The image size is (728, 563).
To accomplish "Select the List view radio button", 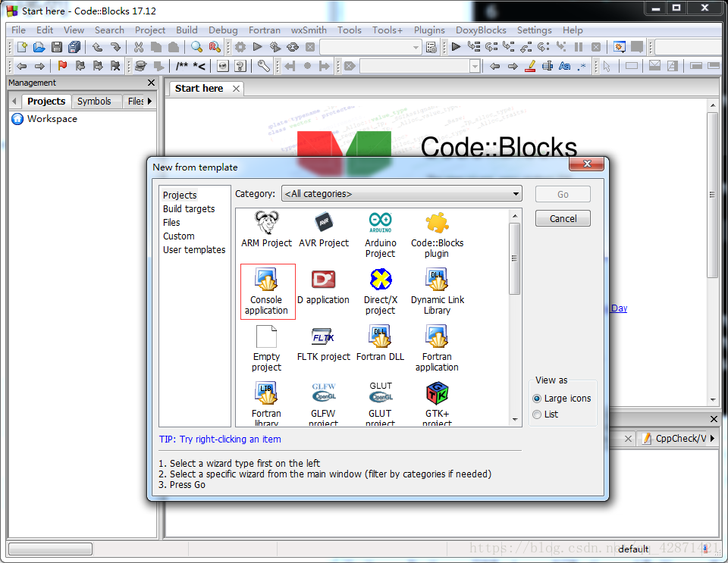I will 537,414.
